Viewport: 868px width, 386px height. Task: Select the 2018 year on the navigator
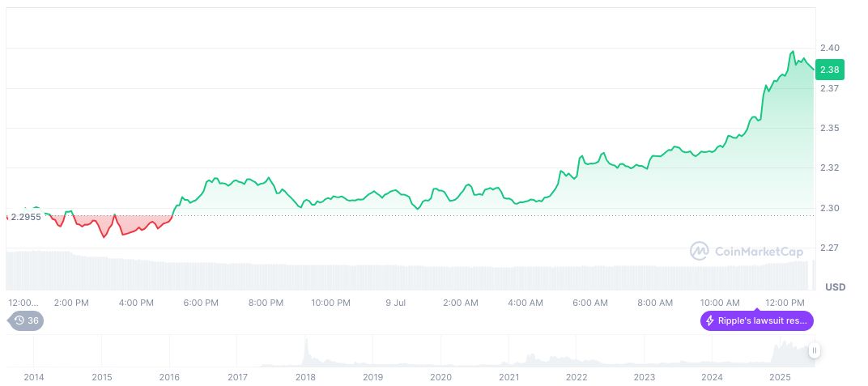tap(305, 377)
